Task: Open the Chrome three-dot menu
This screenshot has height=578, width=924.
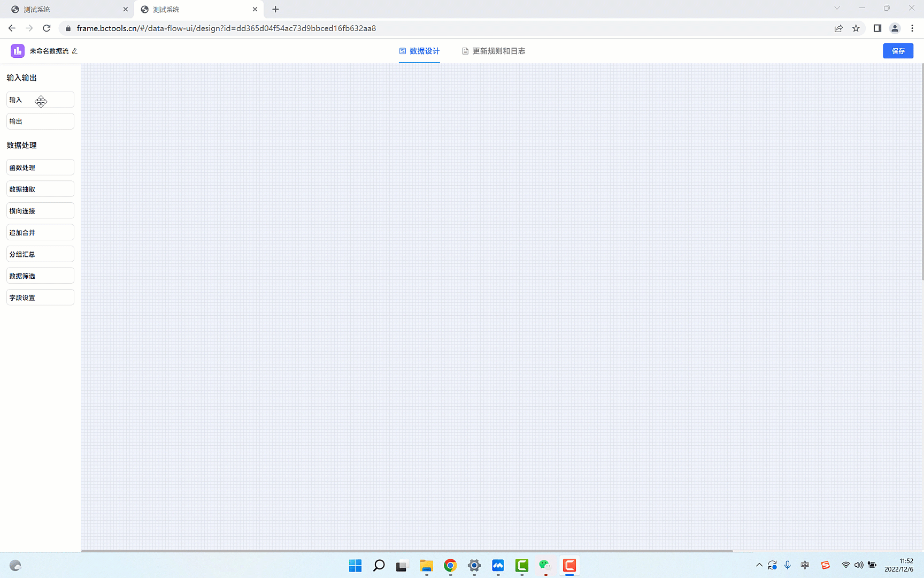Action: click(x=912, y=28)
